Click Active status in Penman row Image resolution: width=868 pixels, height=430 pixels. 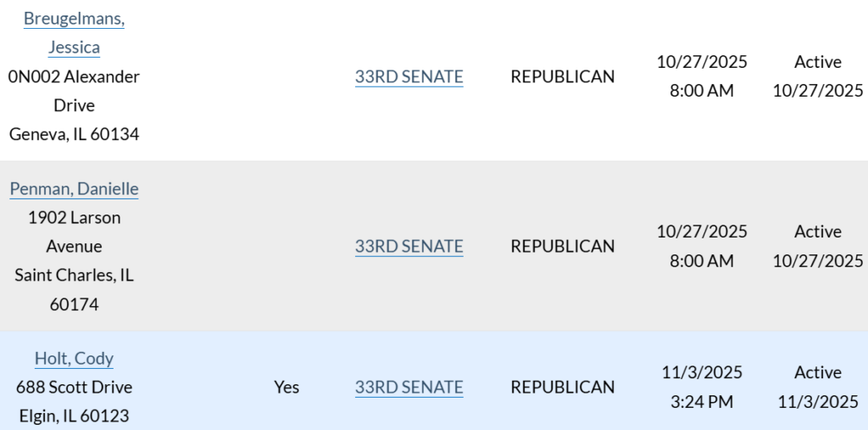coord(817,232)
